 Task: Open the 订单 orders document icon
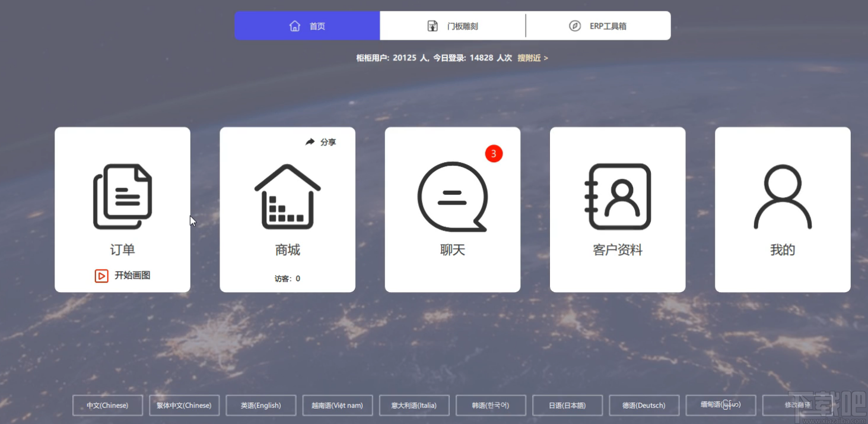(x=122, y=197)
